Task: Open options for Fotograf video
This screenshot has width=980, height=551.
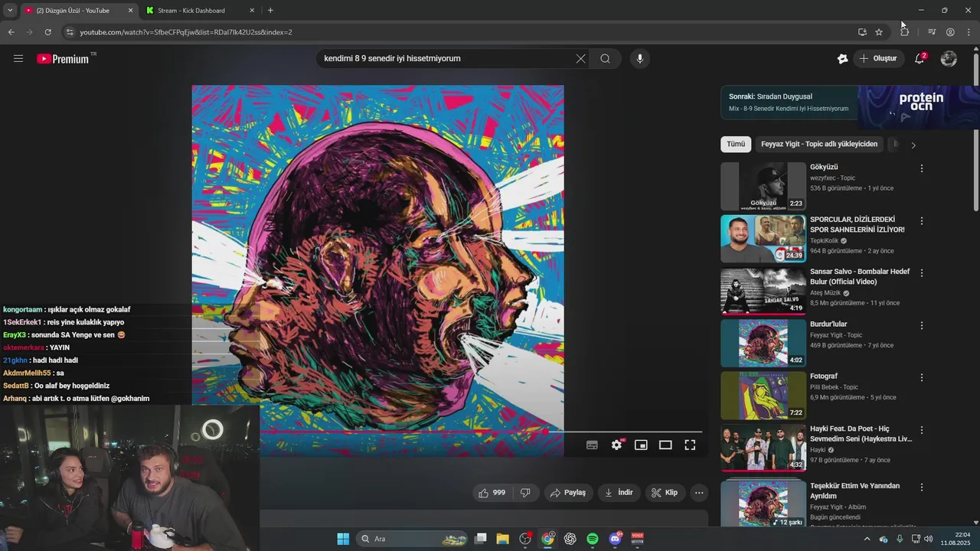Action: (922, 378)
